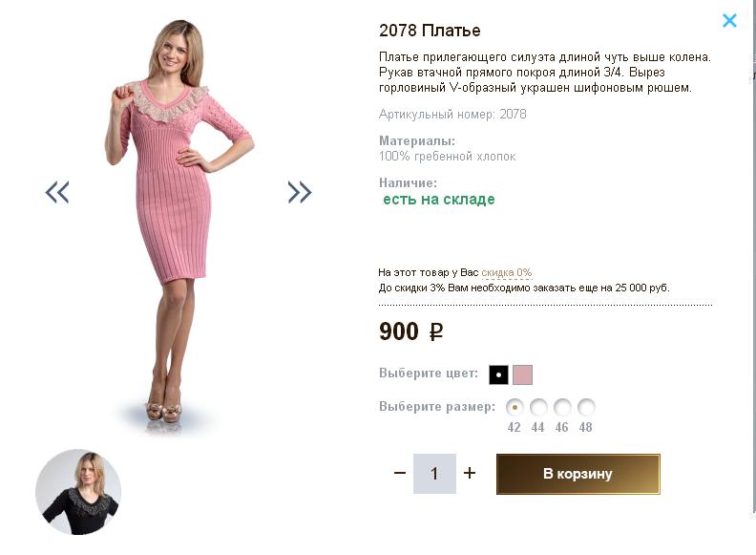Click the large pink dress photo
Screen dimensions: 756x555
click(177, 220)
